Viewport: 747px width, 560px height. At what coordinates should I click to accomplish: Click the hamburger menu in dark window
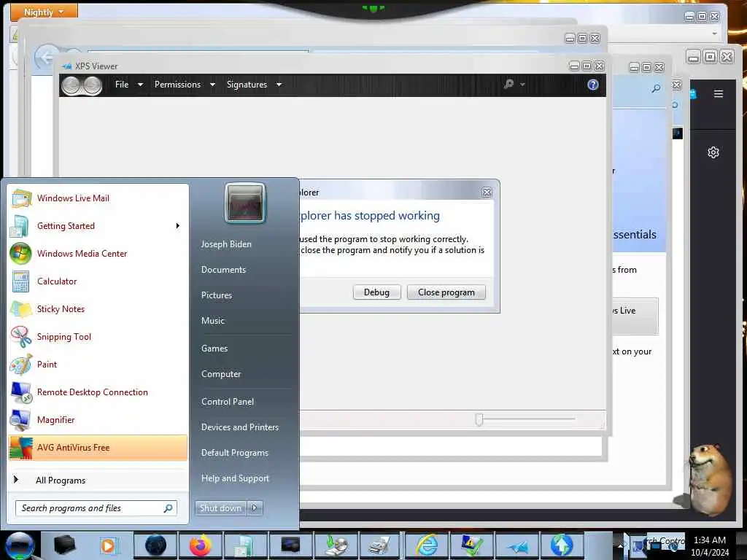click(x=719, y=94)
